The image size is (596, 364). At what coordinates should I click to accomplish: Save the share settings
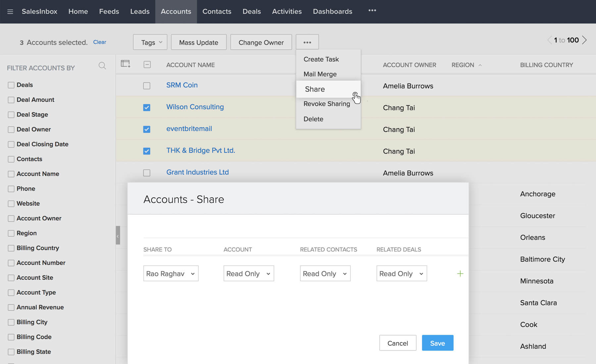point(437,343)
